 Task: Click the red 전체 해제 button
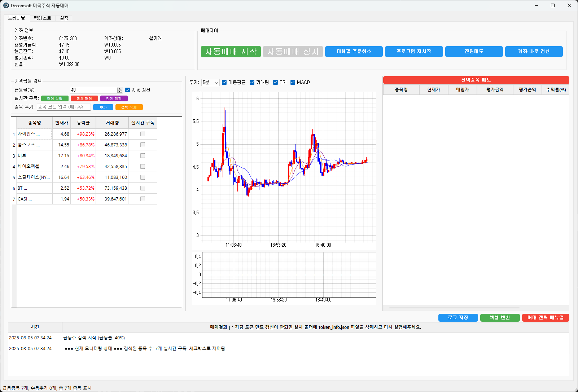[x=84, y=98]
